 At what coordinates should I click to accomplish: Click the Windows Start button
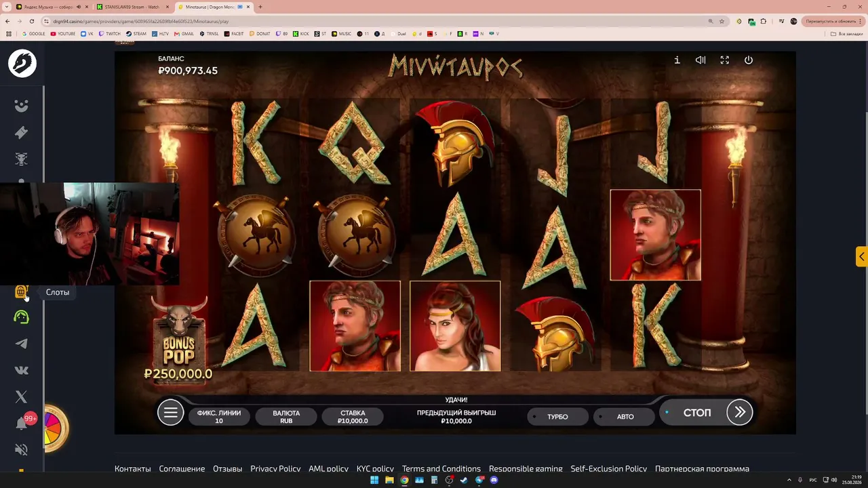point(374,480)
